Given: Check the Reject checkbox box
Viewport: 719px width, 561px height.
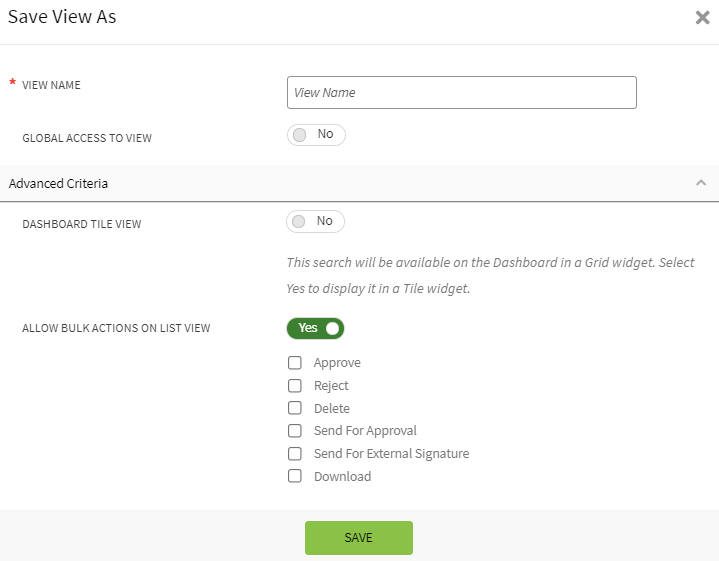Looking at the screenshot, I should click(295, 386).
